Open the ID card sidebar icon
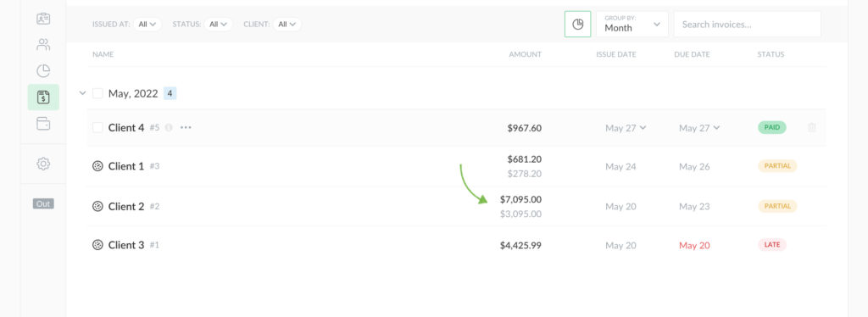868x317 pixels. tap(43, 19)
